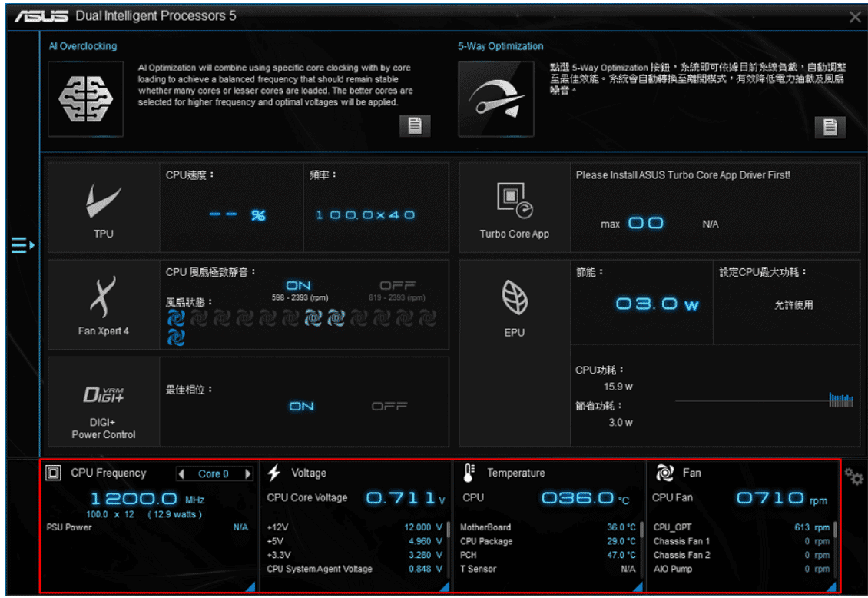Click the +3.3V voltage row

355,555
